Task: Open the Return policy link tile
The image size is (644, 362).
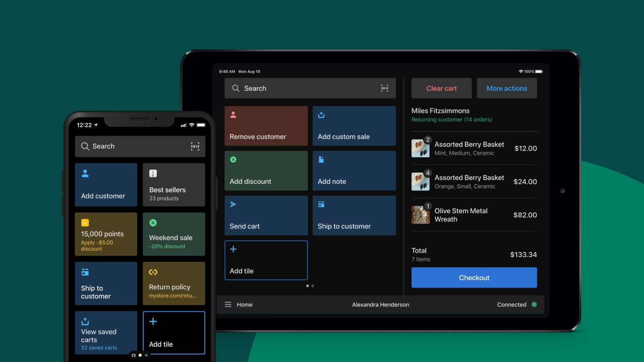Action: (174, 284)
